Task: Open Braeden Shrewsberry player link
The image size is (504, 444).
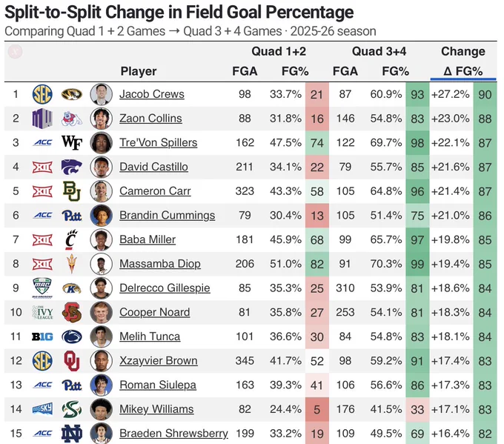Action: click(x=173, y=433)
